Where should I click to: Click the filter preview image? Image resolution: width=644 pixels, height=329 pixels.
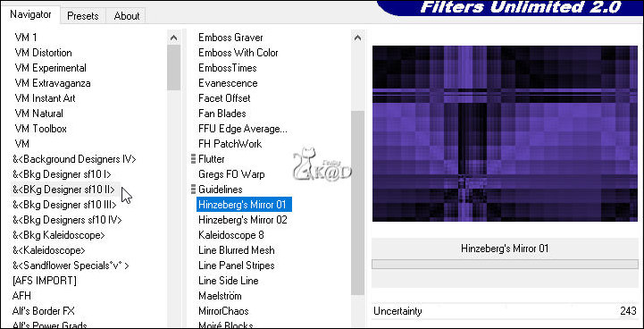(505, 134)
